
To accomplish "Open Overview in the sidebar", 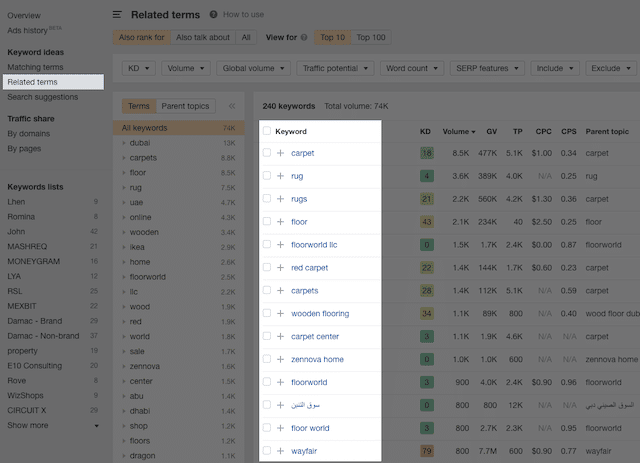I will [24, 16].
